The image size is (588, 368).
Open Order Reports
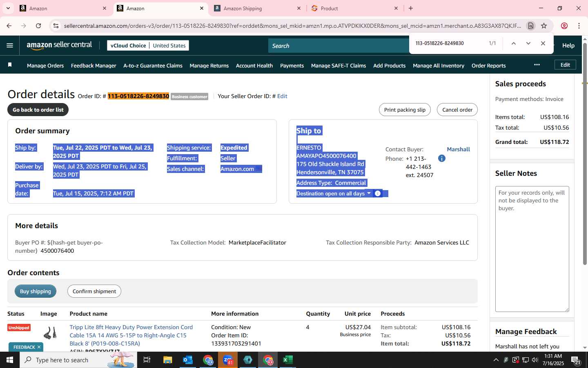[x=489, y=65]
